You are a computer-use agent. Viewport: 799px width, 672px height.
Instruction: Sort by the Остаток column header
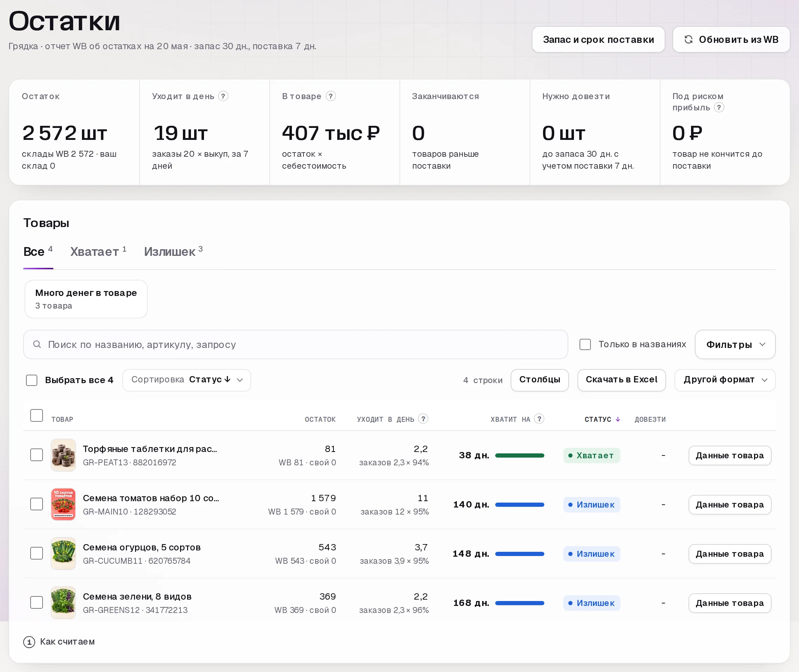[320, 419]
